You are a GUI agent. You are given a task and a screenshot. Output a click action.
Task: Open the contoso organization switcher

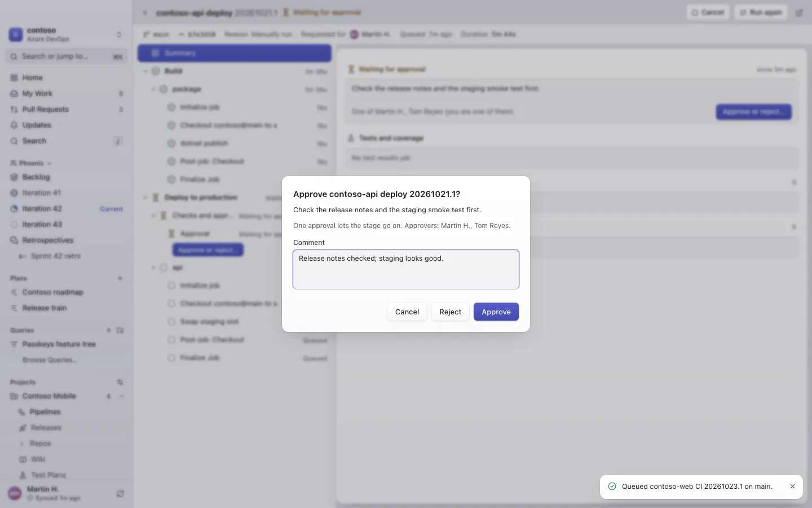pyautogui.click(x=67, y=34)
